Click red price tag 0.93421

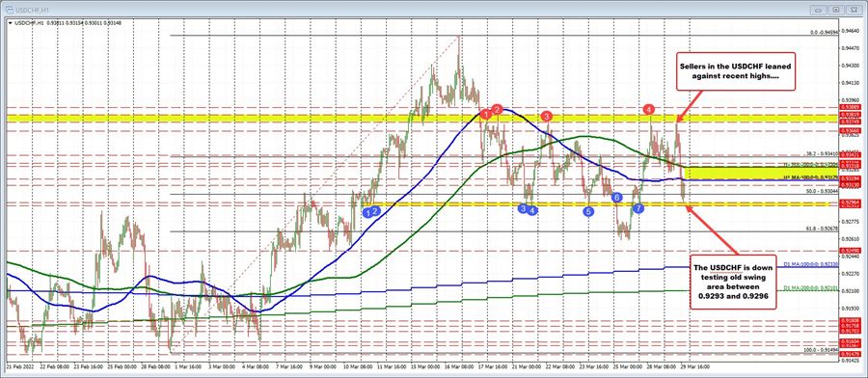pyautogui.click(x=850, y=155)
